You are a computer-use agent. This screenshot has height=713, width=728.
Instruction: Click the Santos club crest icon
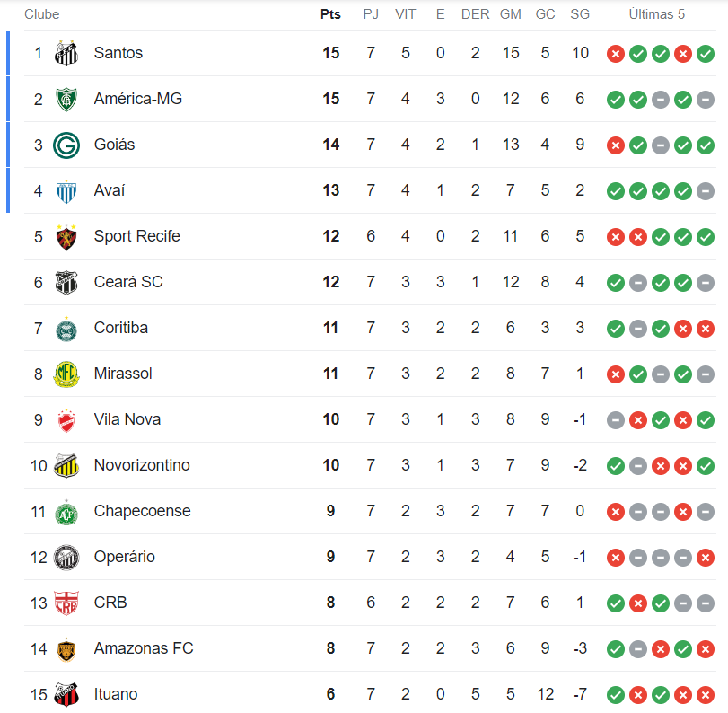(x=66, y=53)
